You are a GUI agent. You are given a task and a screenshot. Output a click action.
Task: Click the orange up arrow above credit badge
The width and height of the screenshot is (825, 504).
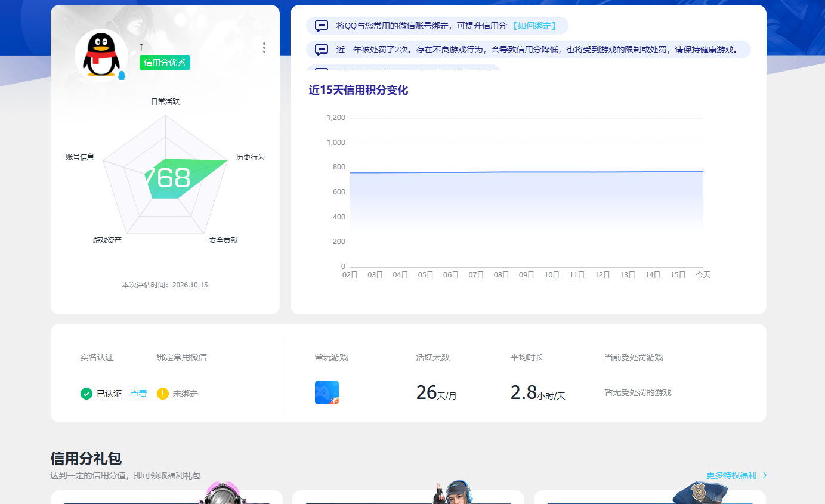coord(141,47)
